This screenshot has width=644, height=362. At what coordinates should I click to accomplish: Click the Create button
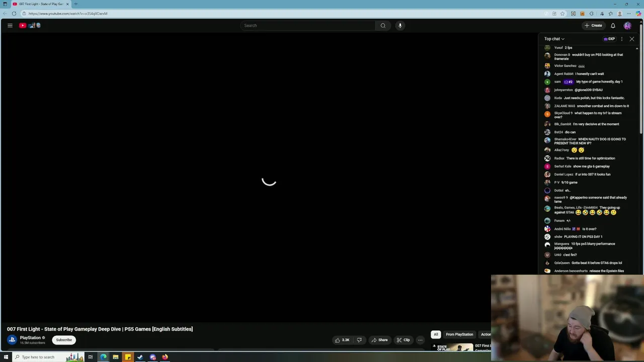tap(593, 26)
